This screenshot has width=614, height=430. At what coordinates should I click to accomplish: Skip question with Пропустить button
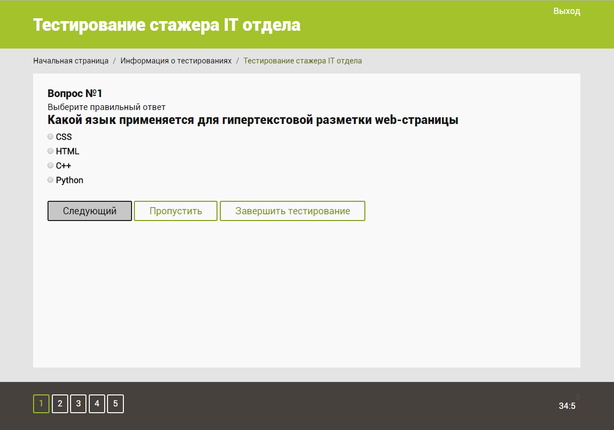pos(175,211)
